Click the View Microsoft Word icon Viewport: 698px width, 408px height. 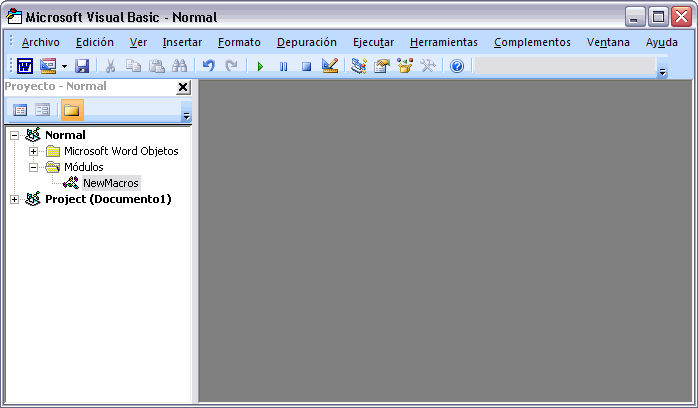(x=25, y=66)
